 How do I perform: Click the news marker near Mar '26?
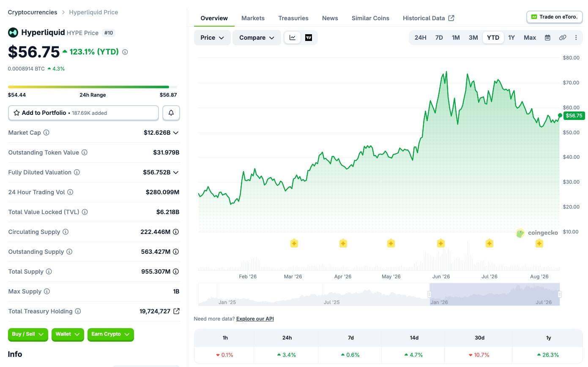pyautogui.click(x=294, y=243)
